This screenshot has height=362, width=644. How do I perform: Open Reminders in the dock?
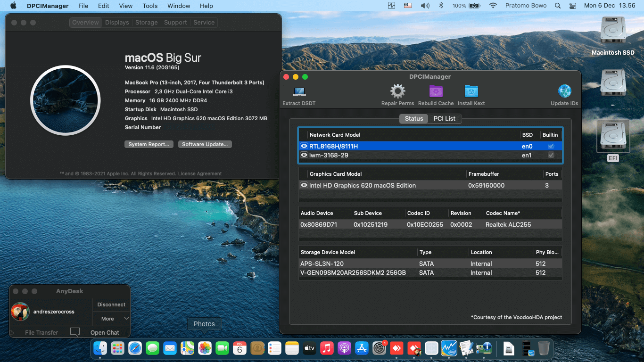pyautogui.click(x=274, y=348)
